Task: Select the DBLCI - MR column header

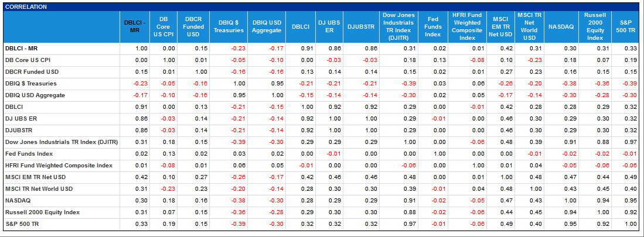Action: click(x=135, y=27)
